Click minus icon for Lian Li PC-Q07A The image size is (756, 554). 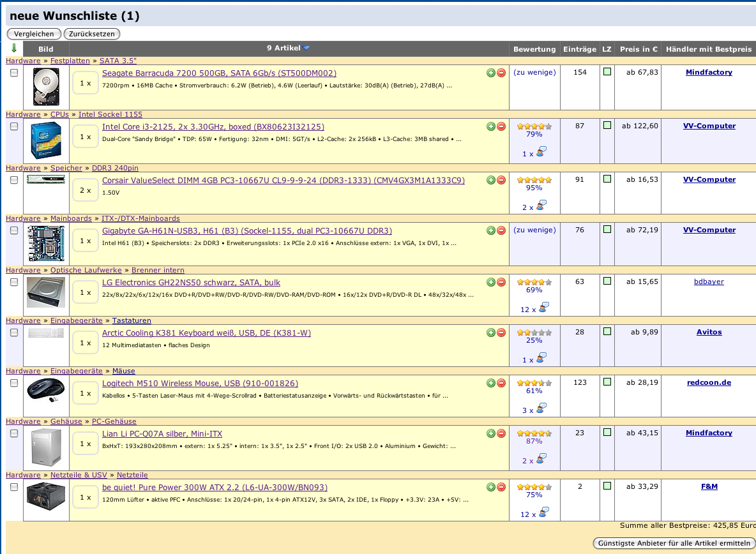pyautogui.click(x=501, y=433)
